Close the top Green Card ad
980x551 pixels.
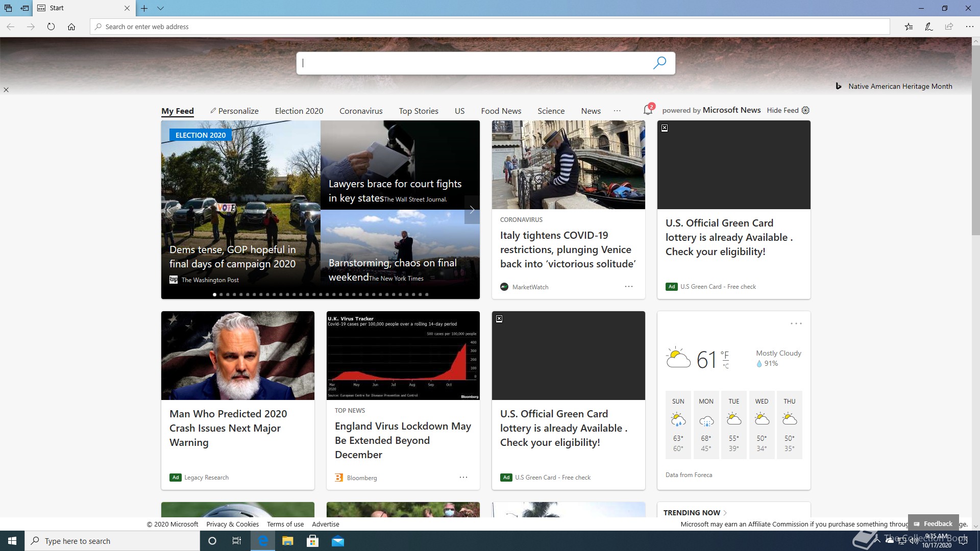point(665,128)
